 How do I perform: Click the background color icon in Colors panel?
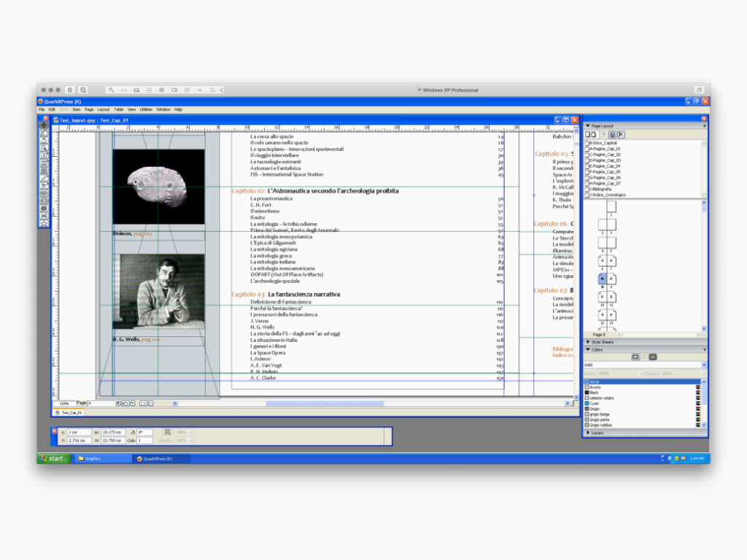point(653,357)
